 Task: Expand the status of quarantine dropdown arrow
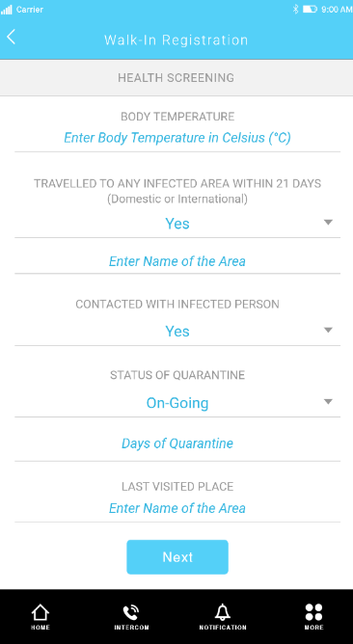pos(328,402)
